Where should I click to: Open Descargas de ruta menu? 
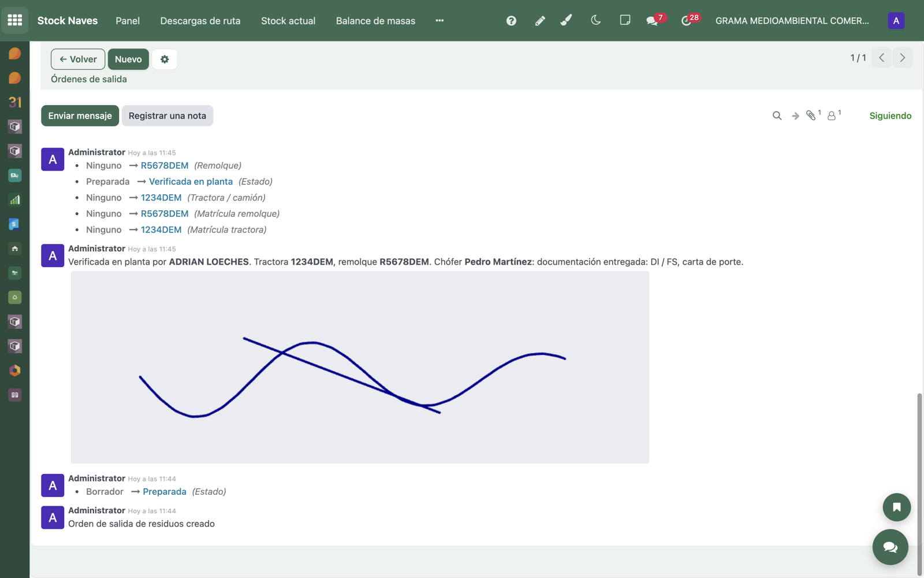[x=200, y=21]
